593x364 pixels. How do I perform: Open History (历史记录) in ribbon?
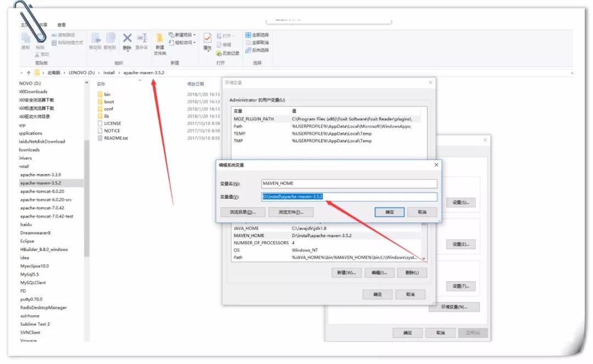coord(228,53)
